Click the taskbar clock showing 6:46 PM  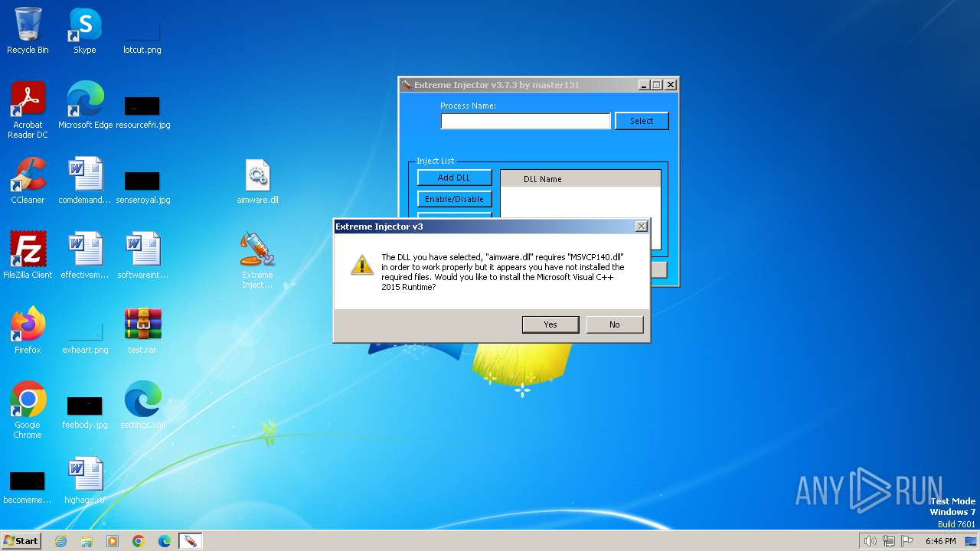[x=940, y=541]
